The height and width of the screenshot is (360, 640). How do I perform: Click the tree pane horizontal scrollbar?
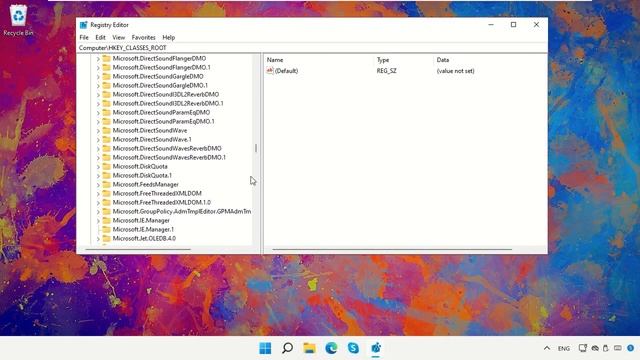pyautogui.click(x=138, y=249)
